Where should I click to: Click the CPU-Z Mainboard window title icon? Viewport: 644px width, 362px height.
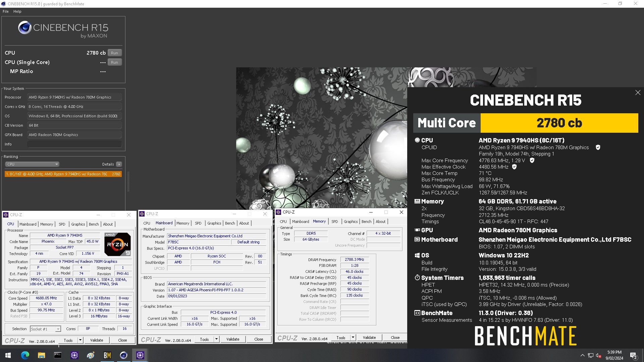tap(142, 214)
